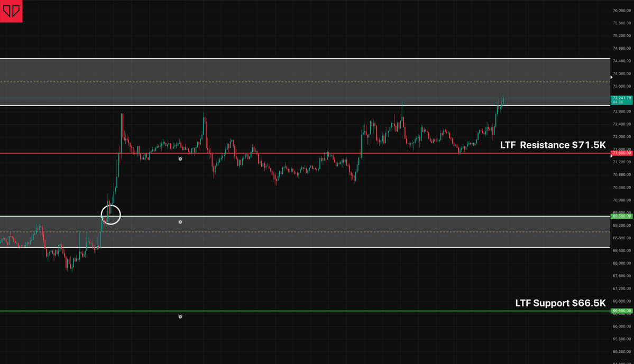
Task: Select the green 69,500.00 price axis label
Action: click(x=622, y=216)
